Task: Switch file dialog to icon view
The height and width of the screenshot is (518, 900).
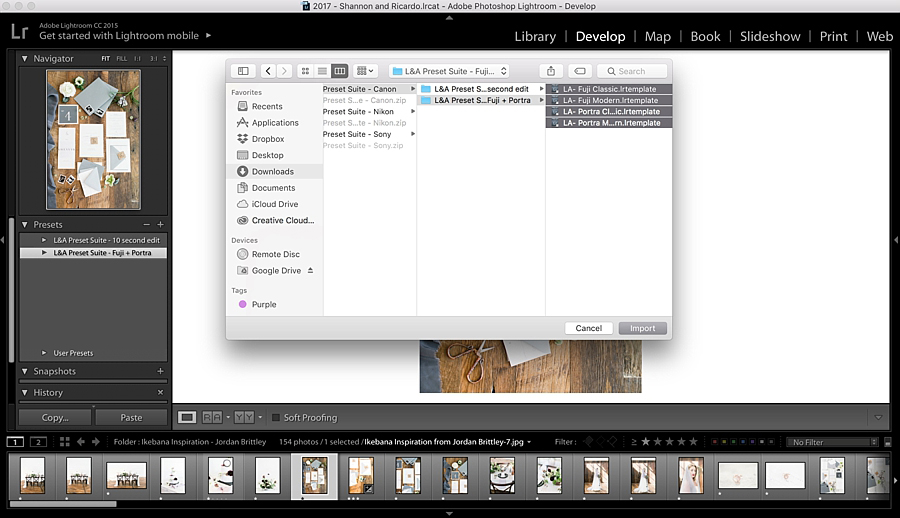Action: pos(305,71)
